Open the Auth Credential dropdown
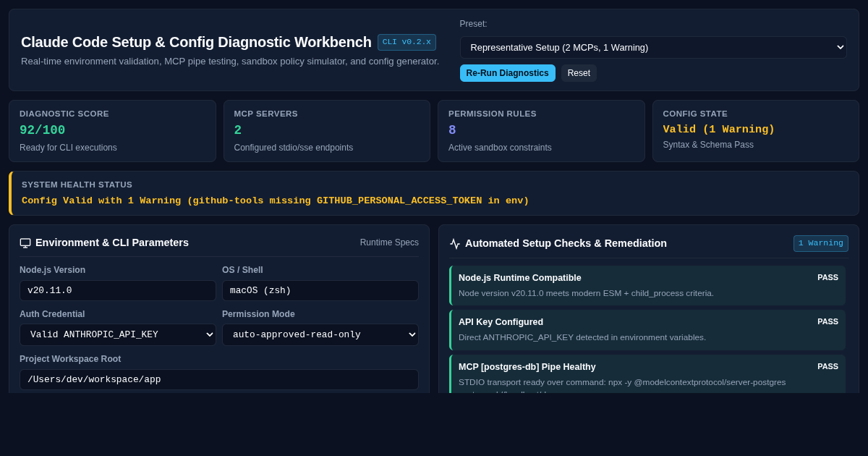This screenshot has width=868, height=456. [x=118, y=334]
